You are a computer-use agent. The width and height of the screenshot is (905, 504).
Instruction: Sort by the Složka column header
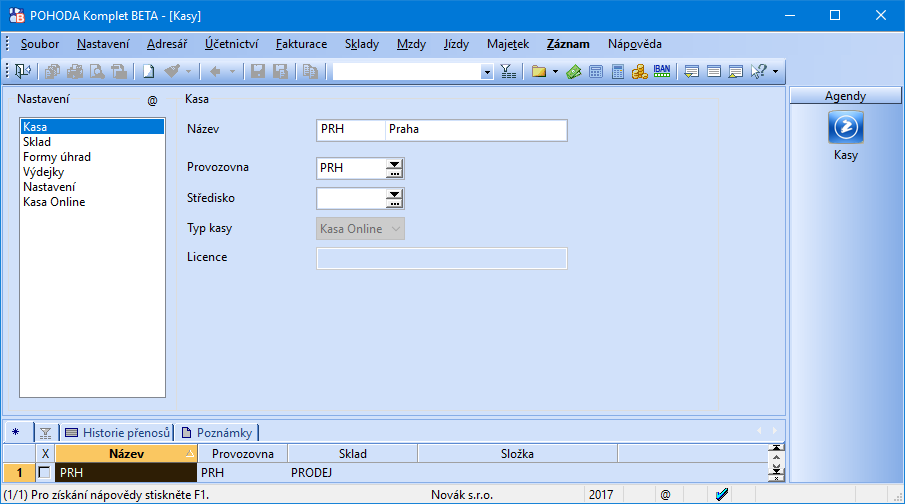517,454
